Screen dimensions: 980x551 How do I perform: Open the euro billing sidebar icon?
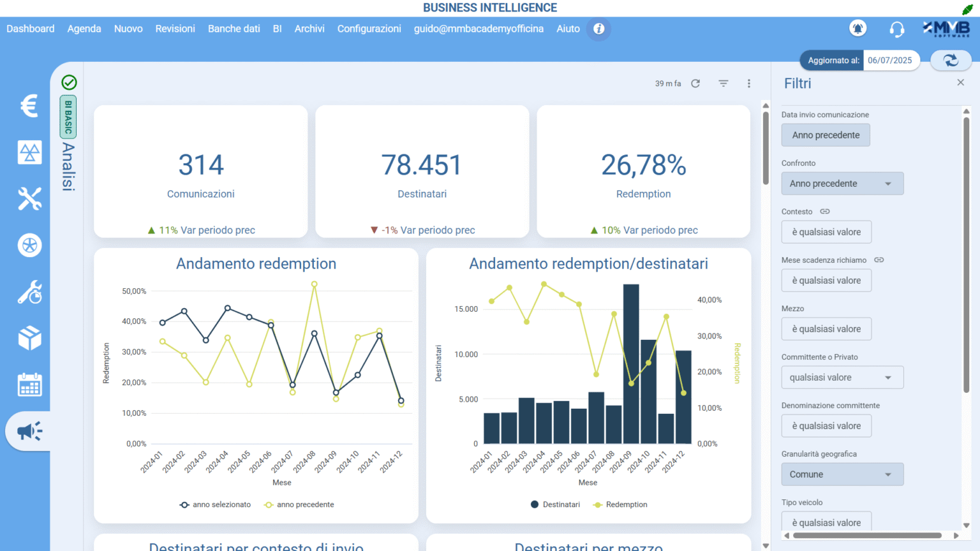(x=29, y=106)
